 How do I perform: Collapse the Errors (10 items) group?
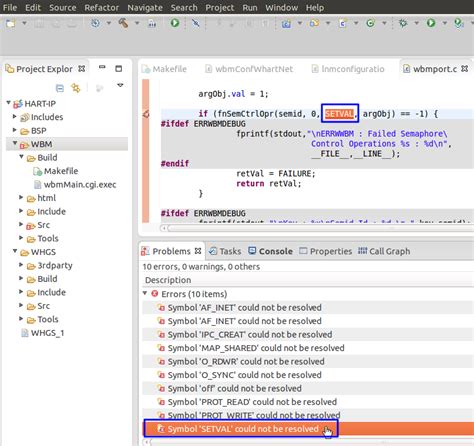pos(145,293)
